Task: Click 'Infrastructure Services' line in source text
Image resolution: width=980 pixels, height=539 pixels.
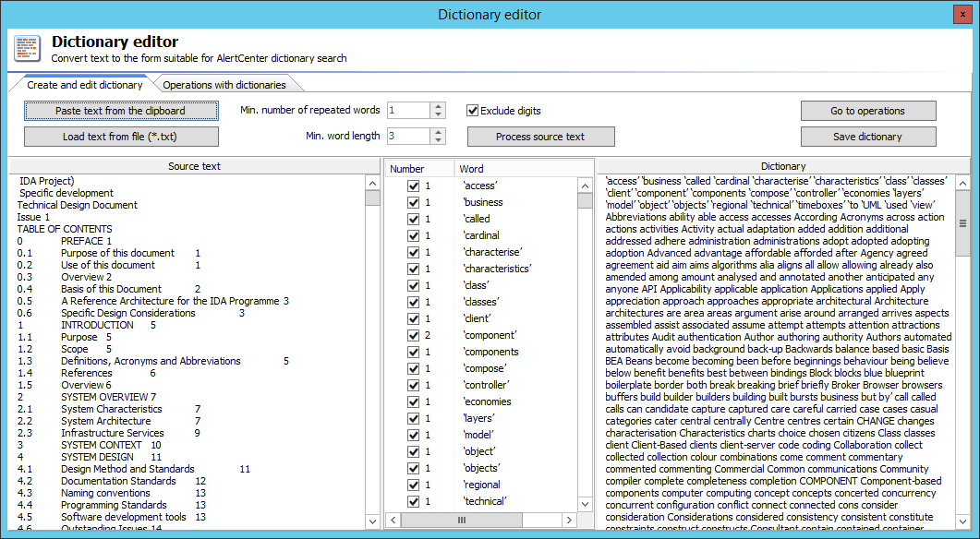Action: pyautogui.click(x=113, y=433)
